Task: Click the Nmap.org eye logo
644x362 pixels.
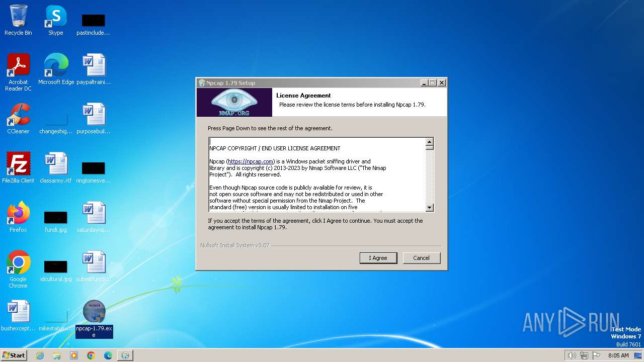Action: pyautogui.click(x=234, y=102)
